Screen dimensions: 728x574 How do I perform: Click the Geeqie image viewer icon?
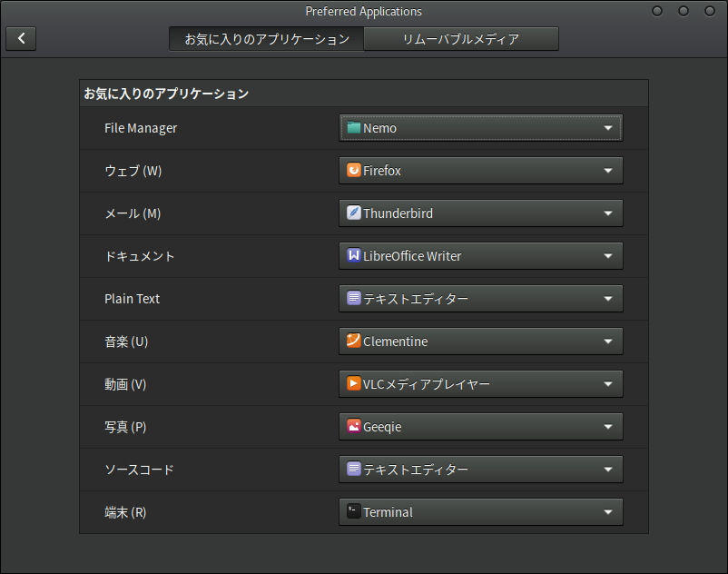point(354,426)
